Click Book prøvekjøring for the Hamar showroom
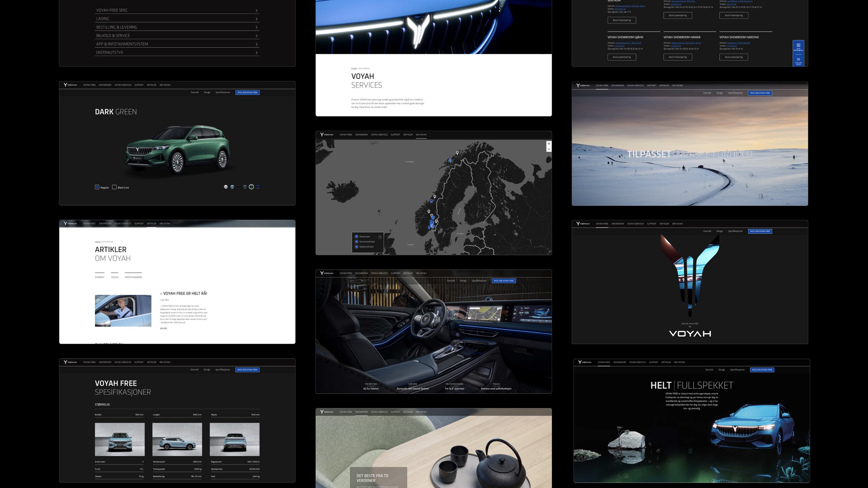Screen dimensions: 868x488 (677, 57)
